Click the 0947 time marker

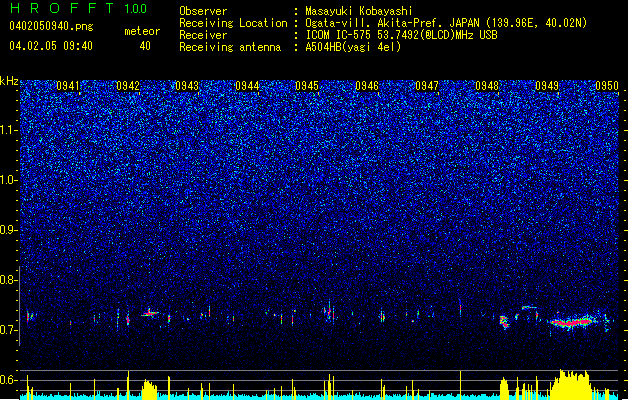[x=427, y=86]
